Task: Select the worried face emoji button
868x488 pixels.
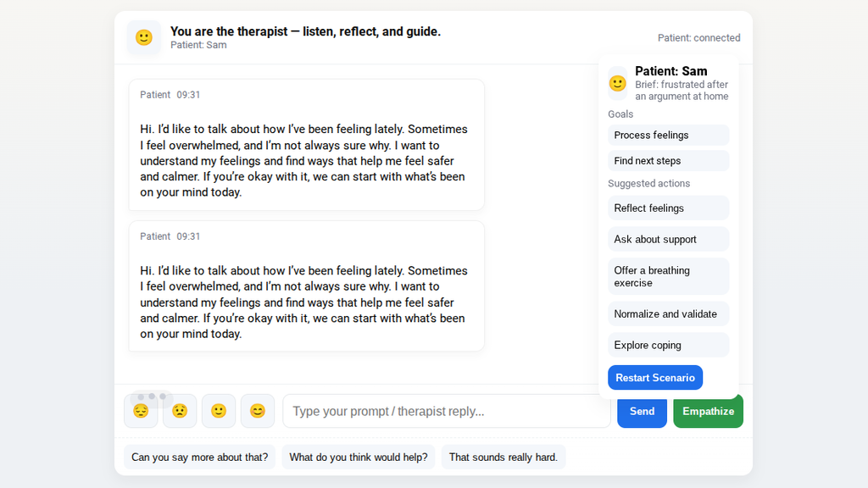Action: pyautogui.click(x=180, y=411)
